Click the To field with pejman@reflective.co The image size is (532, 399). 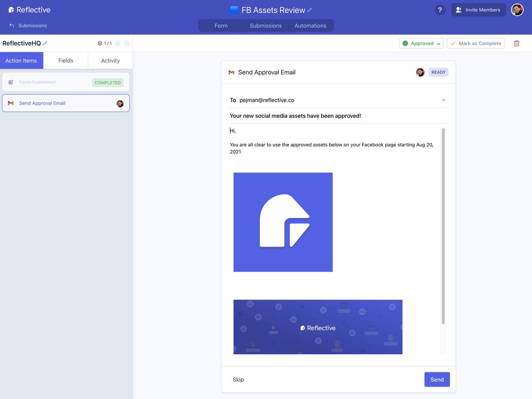(338, 100)
